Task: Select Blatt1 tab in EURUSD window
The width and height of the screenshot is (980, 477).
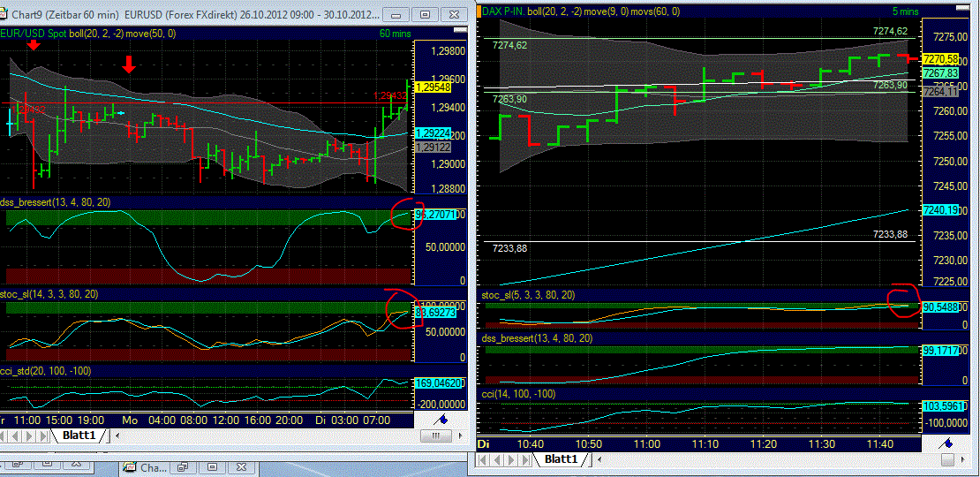Action: click(79, 435)
